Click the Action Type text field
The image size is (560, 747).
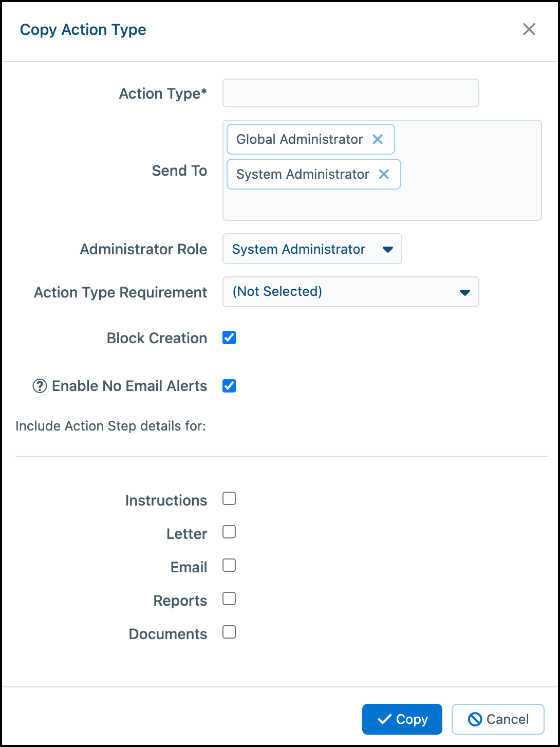tap(351, 93)
